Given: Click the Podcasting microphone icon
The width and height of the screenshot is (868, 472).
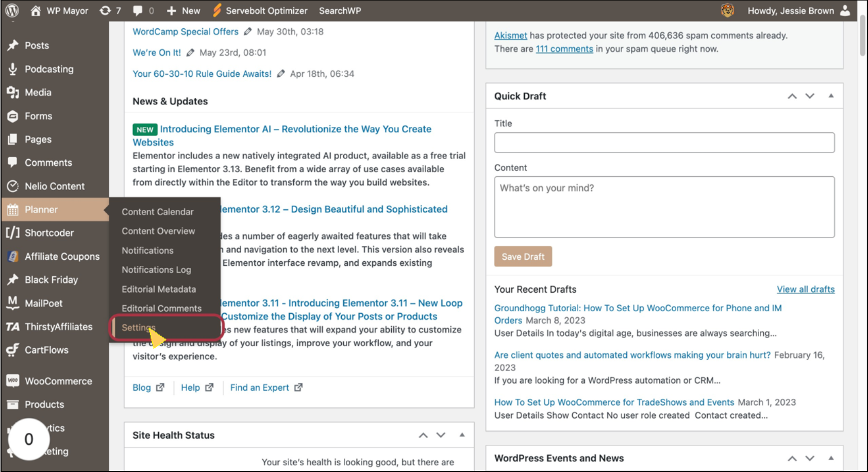Looking at the screenshot, I should (x=13, y=69).
